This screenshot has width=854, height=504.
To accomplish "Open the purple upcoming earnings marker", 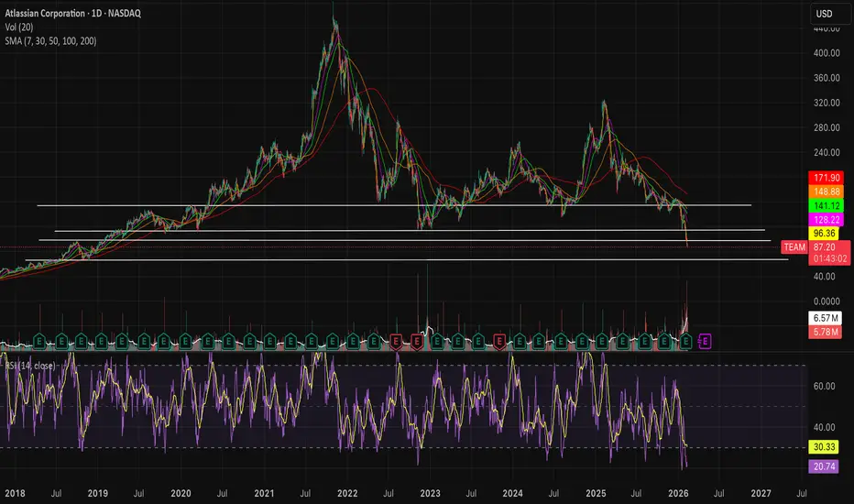I will click(x=705, y=342).
